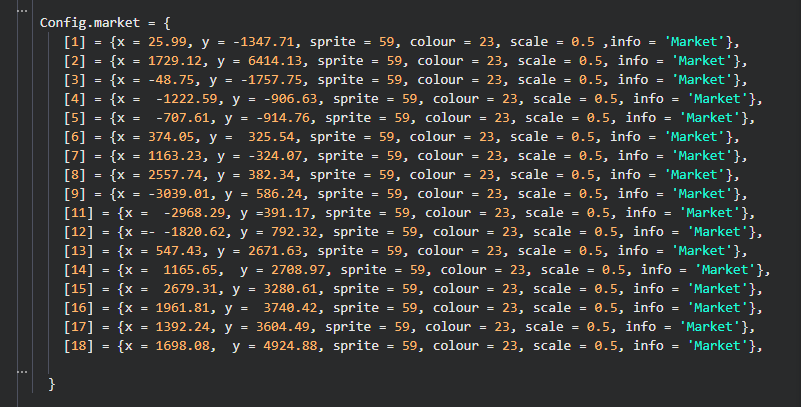
Task: Expand the collapsed ellipsis above the closing brace
Action: point(22,371)
